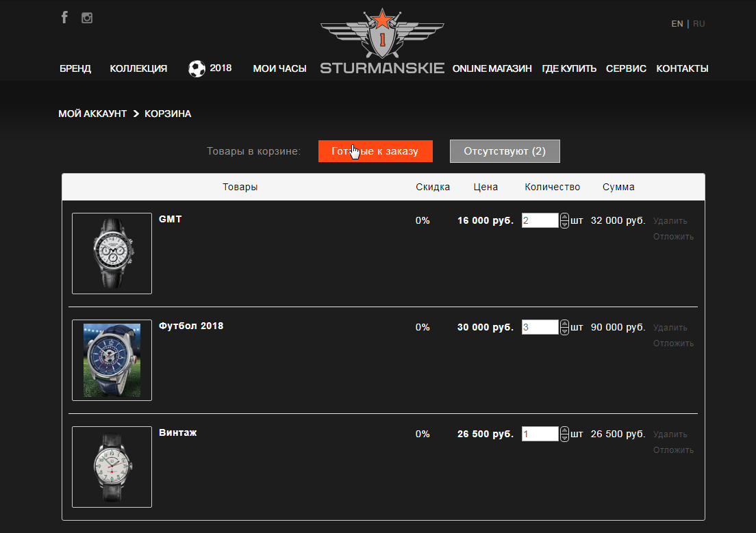Click the Товары column header

(240, 187)
